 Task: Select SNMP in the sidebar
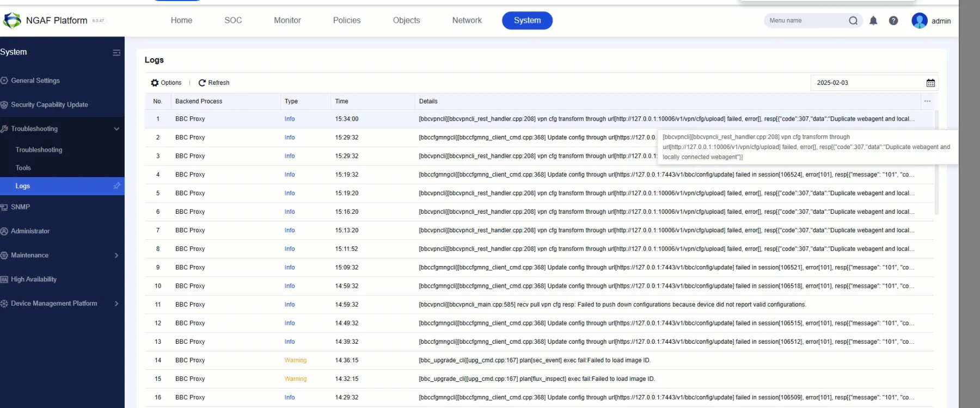coord(20,207)
